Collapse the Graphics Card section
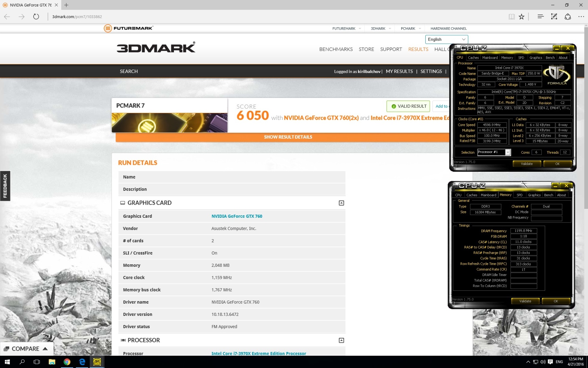Viewport: 588px width, 368px height. pos(341,203)
